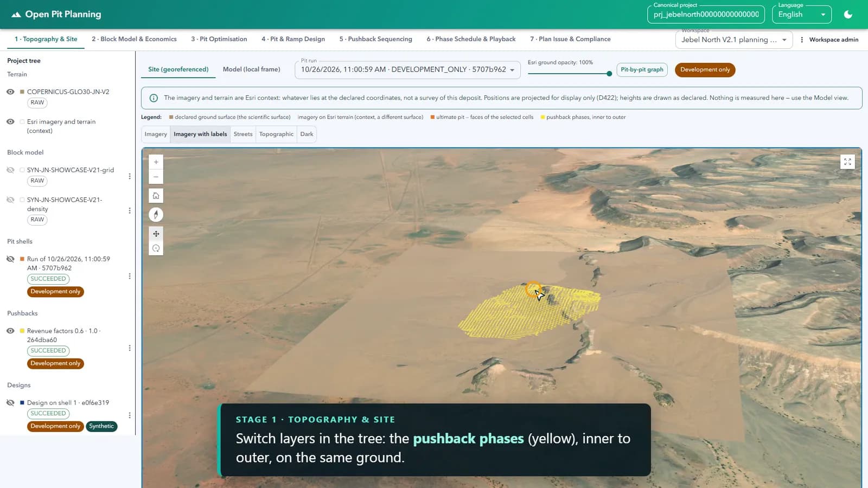Image resolution: width=868 pixels, height=488 pixels.
Task: Open options menu for SYN-JN-SHOWCASE-V21-density
Action: tap(130, 210)
